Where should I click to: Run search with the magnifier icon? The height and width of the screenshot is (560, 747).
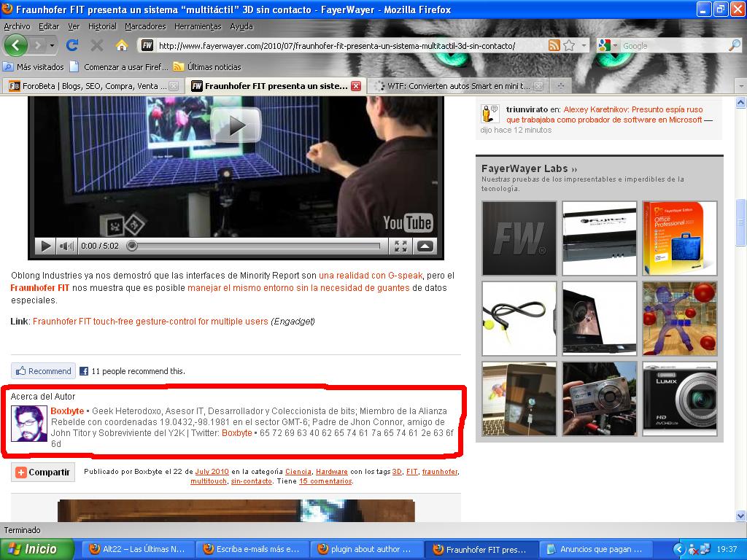[x=735, y=46]
